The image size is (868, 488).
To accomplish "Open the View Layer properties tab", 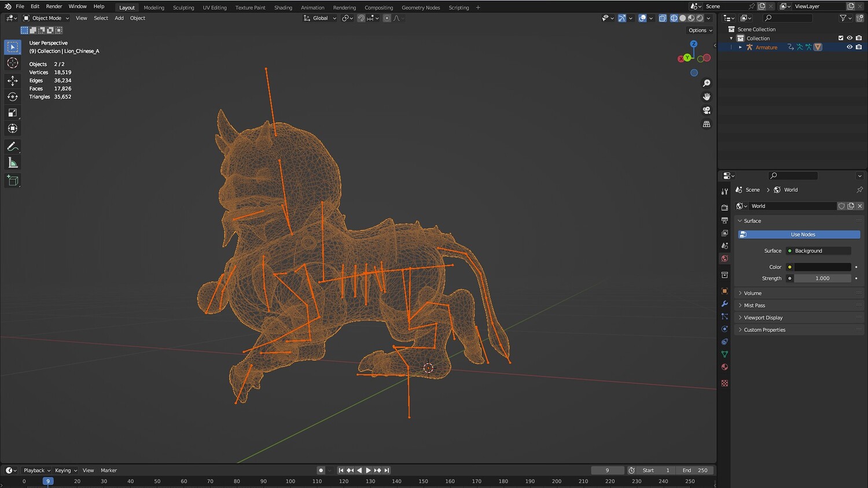I will click(x=724, y=233).
